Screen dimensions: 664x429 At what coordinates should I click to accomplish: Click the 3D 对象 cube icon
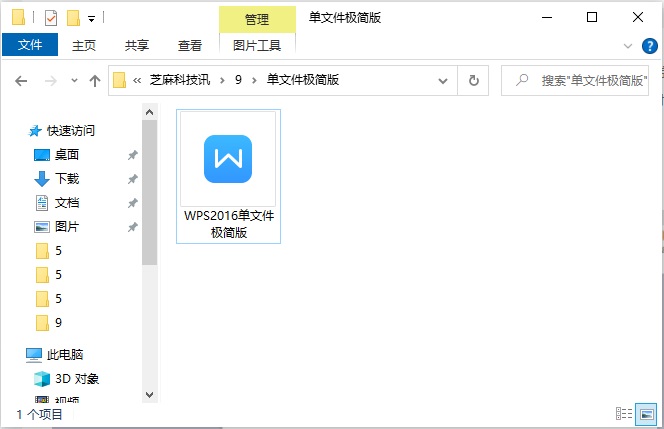[42, 379]
